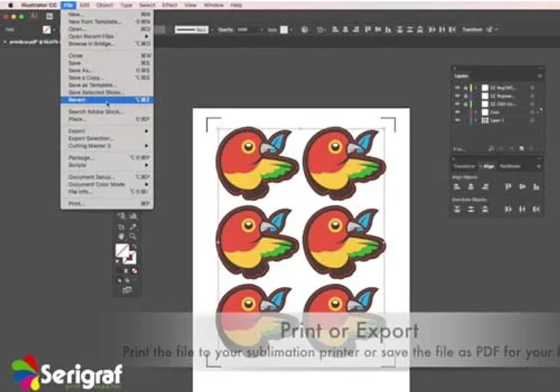
Task: Open the Align panel options menu
Action: coord(538,167)
